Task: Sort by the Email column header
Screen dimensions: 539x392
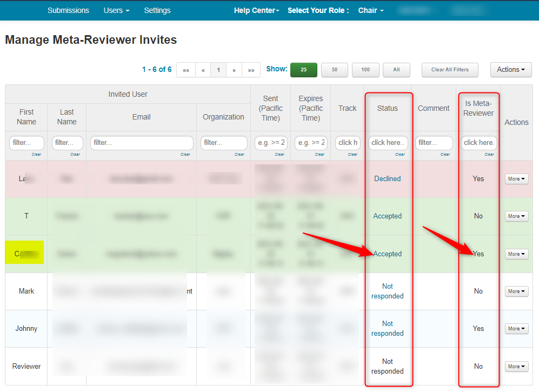Action: 141,117
